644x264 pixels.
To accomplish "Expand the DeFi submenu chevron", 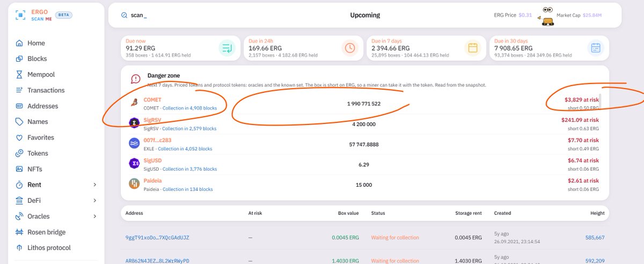I will click(95, 201).
